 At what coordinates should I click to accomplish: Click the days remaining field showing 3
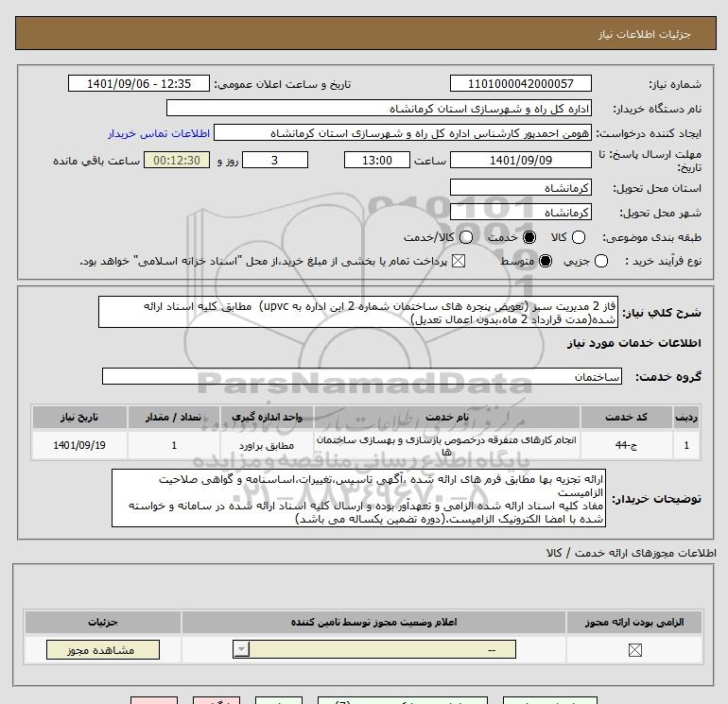pyautogui.click(x=275, y=161)
